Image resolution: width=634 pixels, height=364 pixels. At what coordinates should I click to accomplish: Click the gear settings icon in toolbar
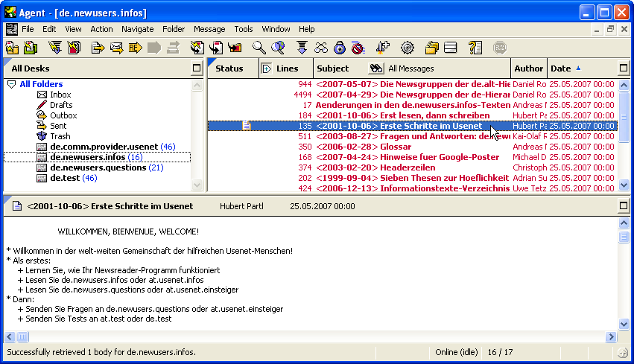[407, 48]
